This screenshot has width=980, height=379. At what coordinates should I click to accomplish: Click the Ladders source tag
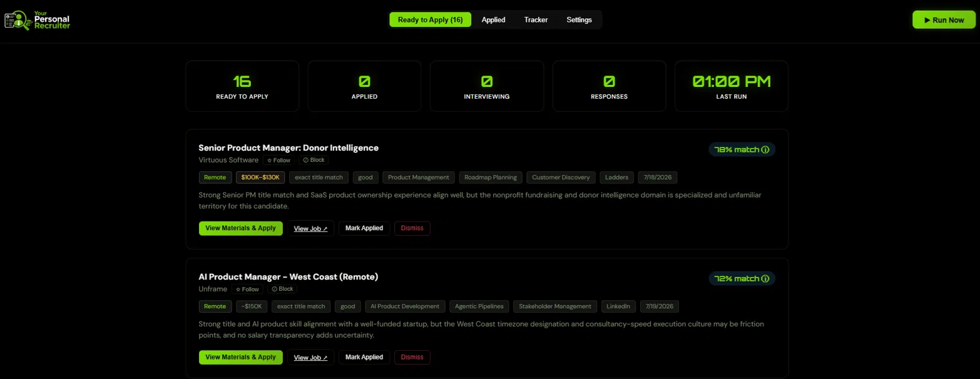coord(617,178)
